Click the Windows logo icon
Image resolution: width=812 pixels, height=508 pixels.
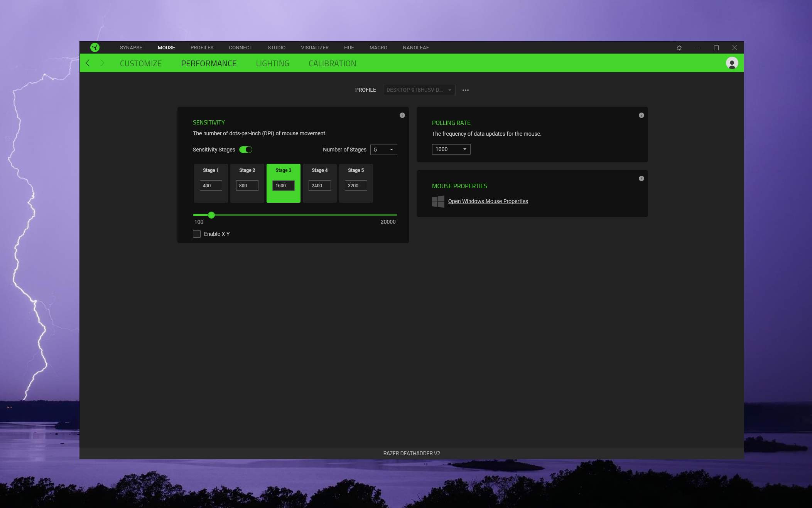438,201
